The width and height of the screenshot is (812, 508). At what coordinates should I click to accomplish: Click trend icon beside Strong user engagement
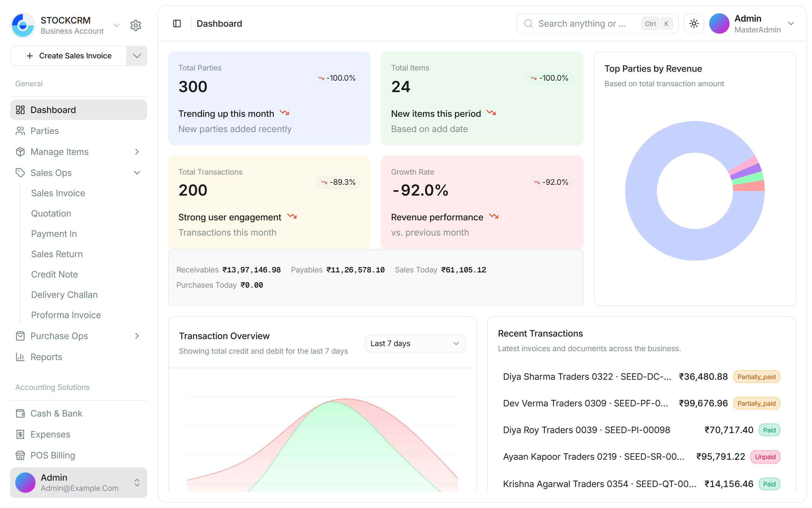292,216
